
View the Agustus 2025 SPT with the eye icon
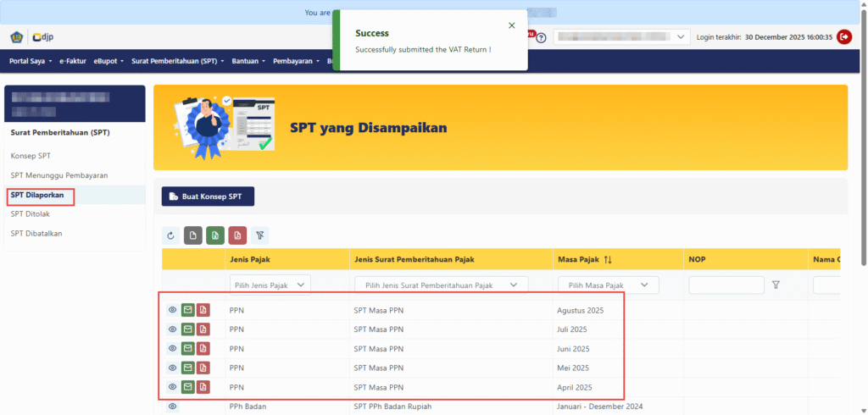pyautogui.click(x=172, y=310)
